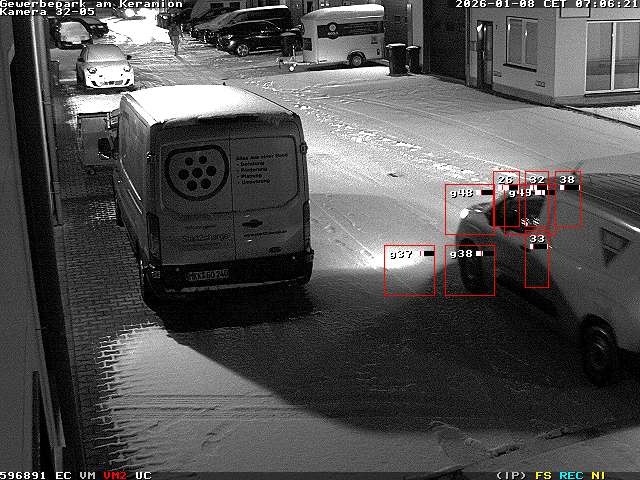This screenshot has height=480, width=640.
Task: Click the EC status label
Action: point(63,475)
